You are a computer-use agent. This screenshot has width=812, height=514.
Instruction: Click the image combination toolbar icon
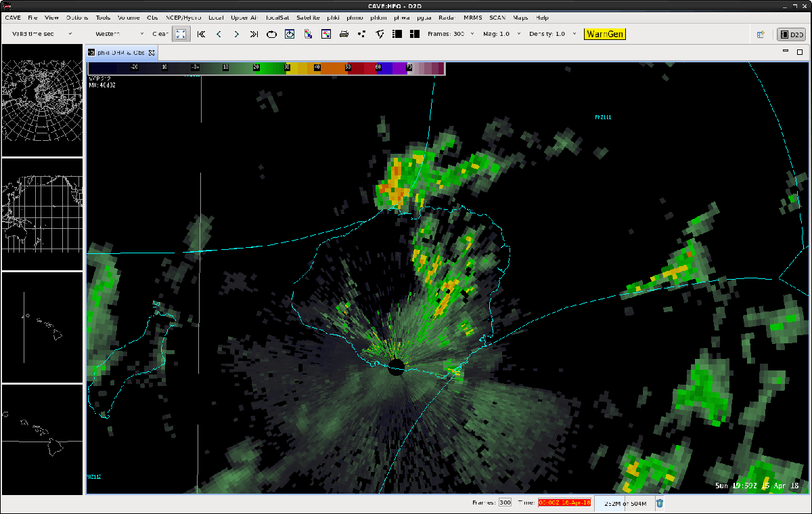coord(308,34)
